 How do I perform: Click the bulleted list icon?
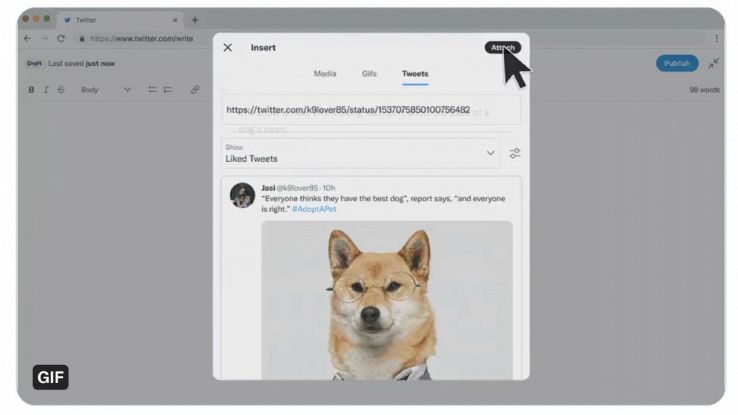tap(152, 89)
